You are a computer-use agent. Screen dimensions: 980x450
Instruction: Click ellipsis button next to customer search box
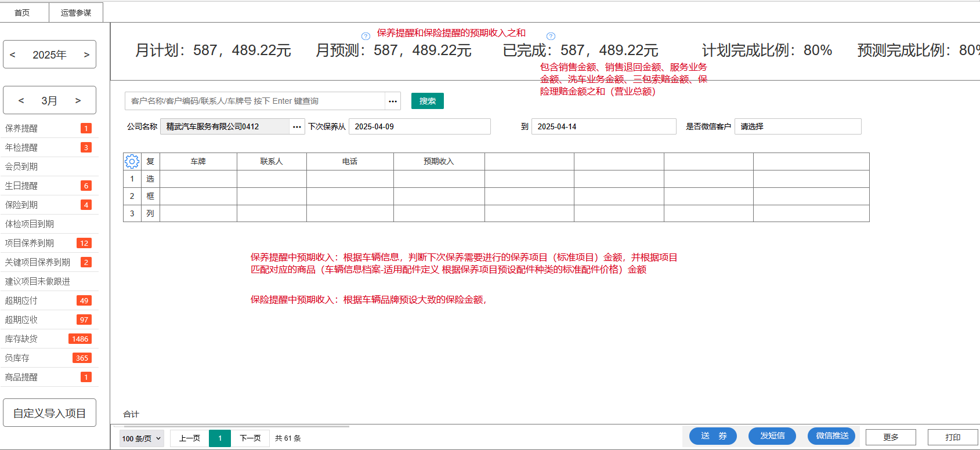coord(393,101)
